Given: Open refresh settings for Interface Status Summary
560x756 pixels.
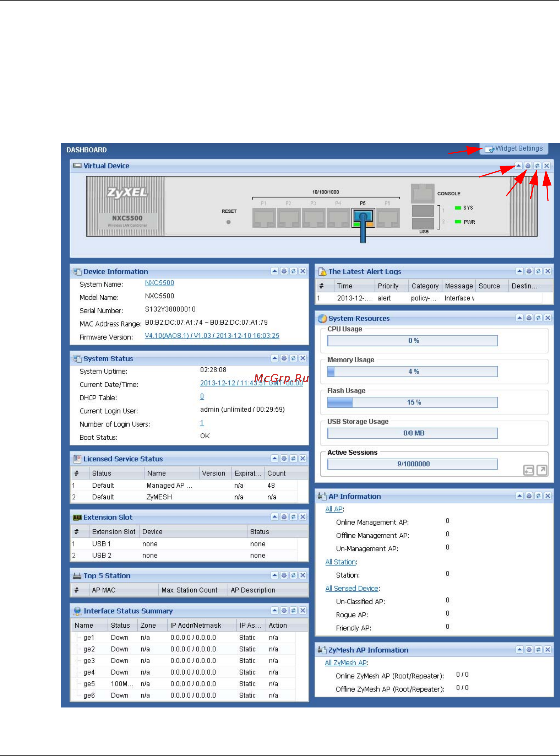Looking at the screenshot, I should pos(284,610).
